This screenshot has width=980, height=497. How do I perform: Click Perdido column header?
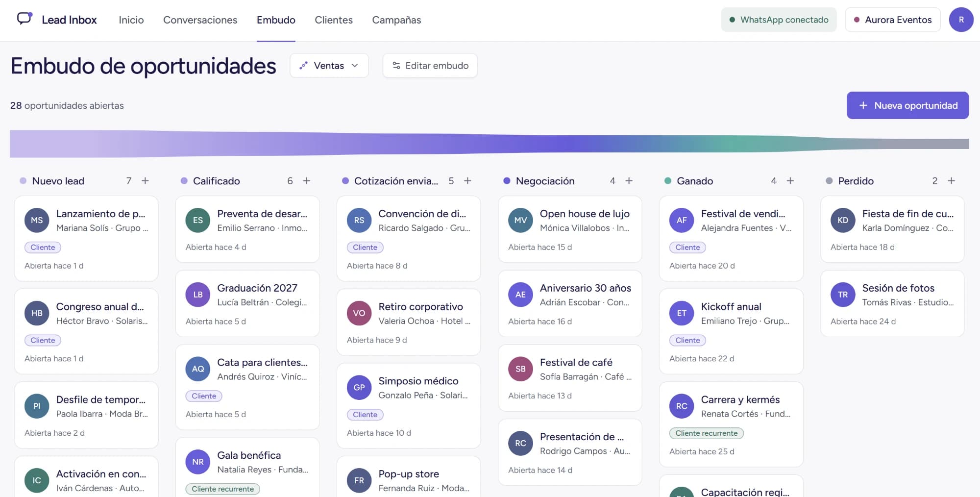[x=856, y=181]
